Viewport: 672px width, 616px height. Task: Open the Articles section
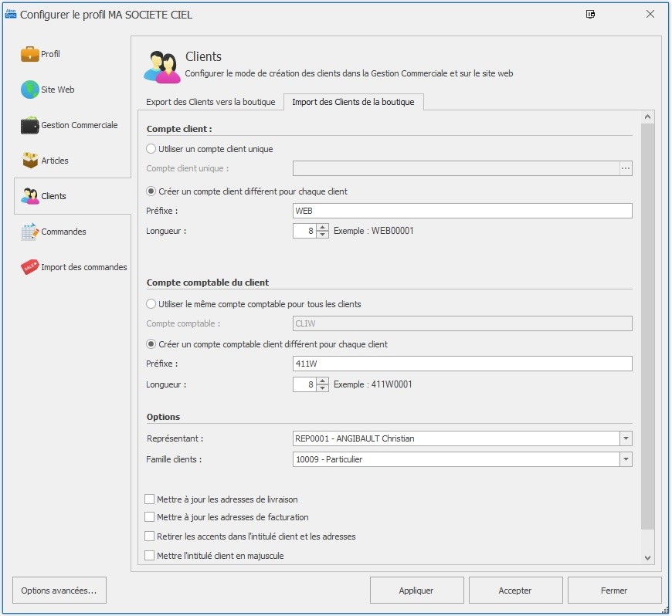(x=54, y=161)
